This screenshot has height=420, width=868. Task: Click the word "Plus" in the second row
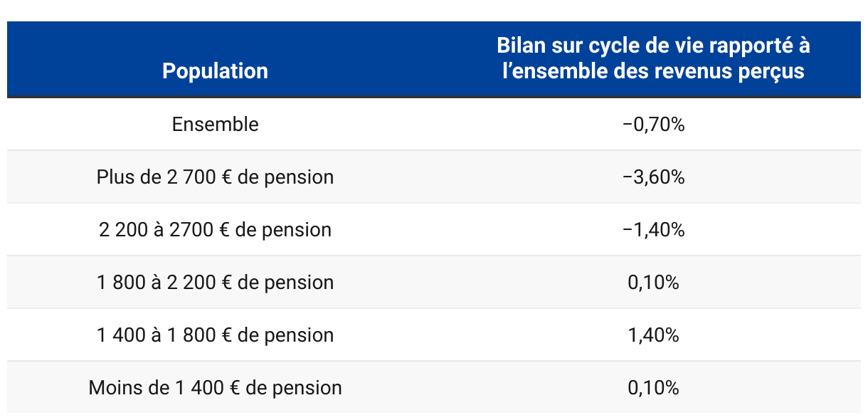pos(112,177)
